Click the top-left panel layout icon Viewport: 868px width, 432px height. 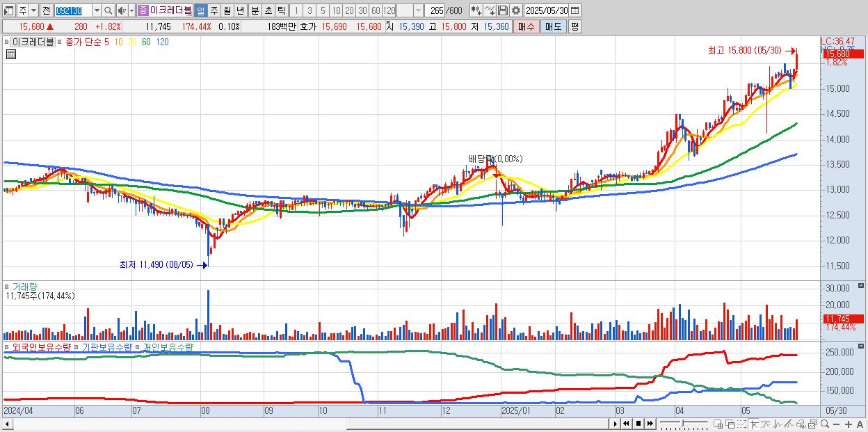[8, 10]
